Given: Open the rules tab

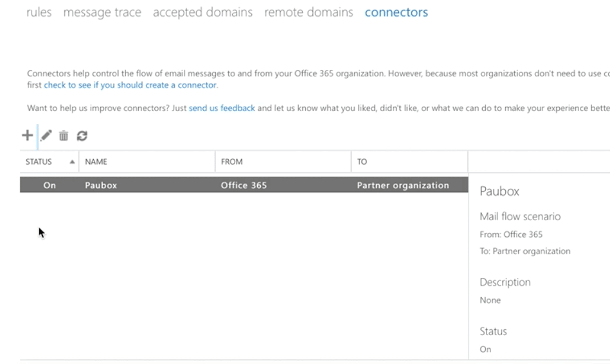Looking at the screenshot, I should tap(39, 12).
